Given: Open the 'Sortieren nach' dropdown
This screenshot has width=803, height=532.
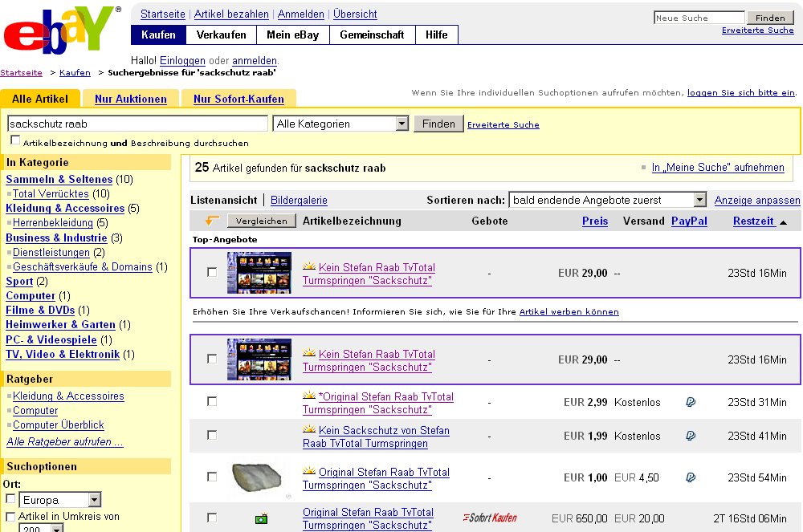Looking at the screenshot, I should pos(608,200).
